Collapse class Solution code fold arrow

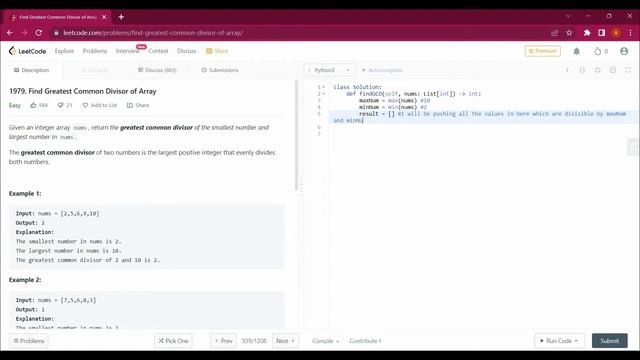tap(324, 87)
